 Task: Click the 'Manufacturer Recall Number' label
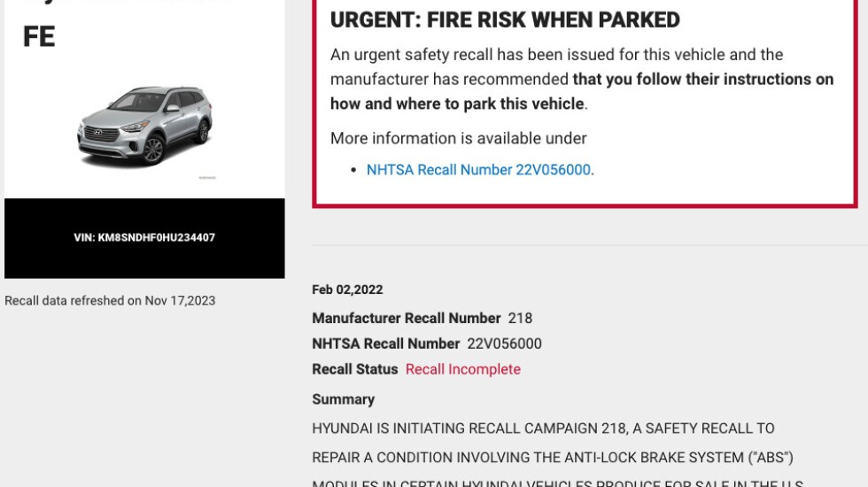pos(407,318)
